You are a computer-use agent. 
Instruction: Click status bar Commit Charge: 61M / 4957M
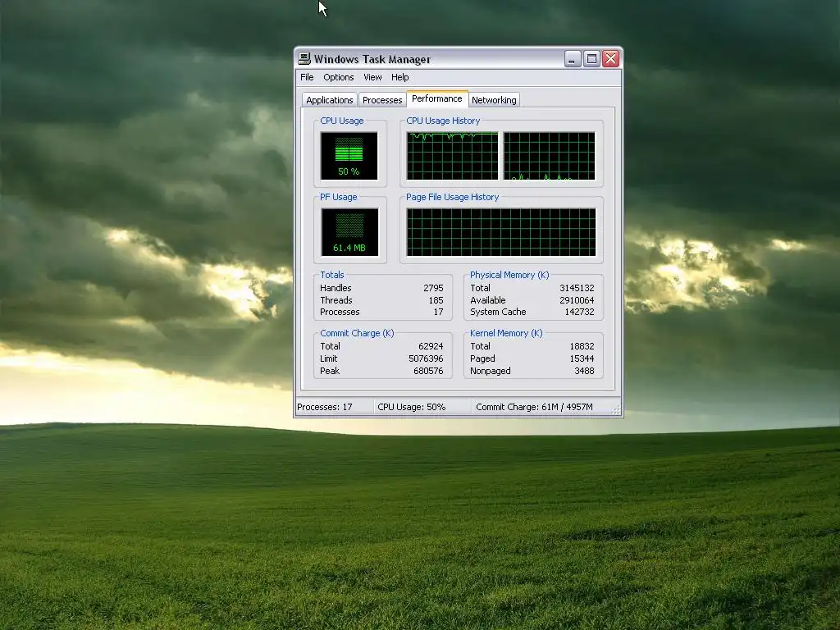534,407
